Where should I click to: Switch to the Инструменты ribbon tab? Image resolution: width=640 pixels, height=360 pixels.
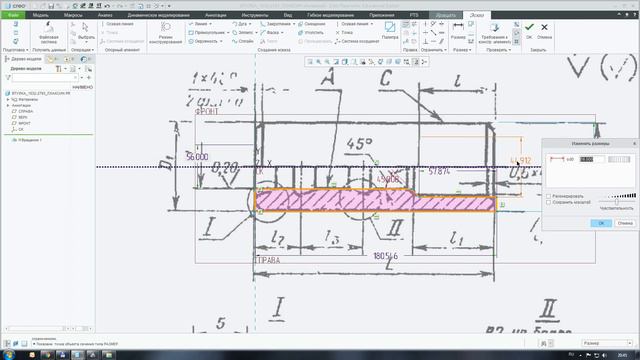point(255,15)
